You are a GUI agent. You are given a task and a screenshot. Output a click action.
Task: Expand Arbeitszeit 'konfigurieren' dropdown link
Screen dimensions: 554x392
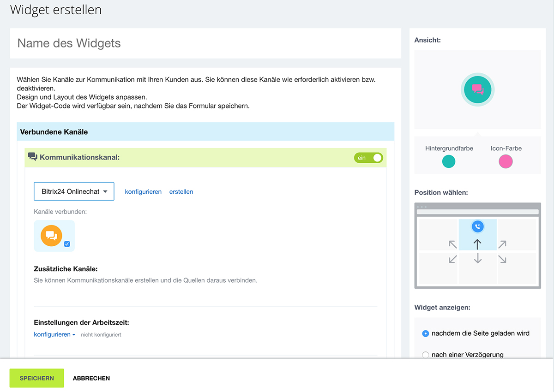coord(54,334)
